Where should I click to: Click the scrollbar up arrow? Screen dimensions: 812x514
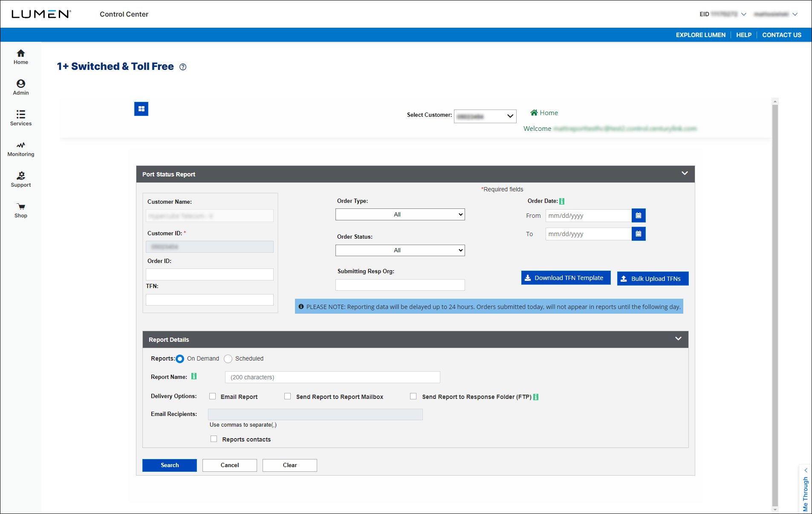[x=775, y=101]
